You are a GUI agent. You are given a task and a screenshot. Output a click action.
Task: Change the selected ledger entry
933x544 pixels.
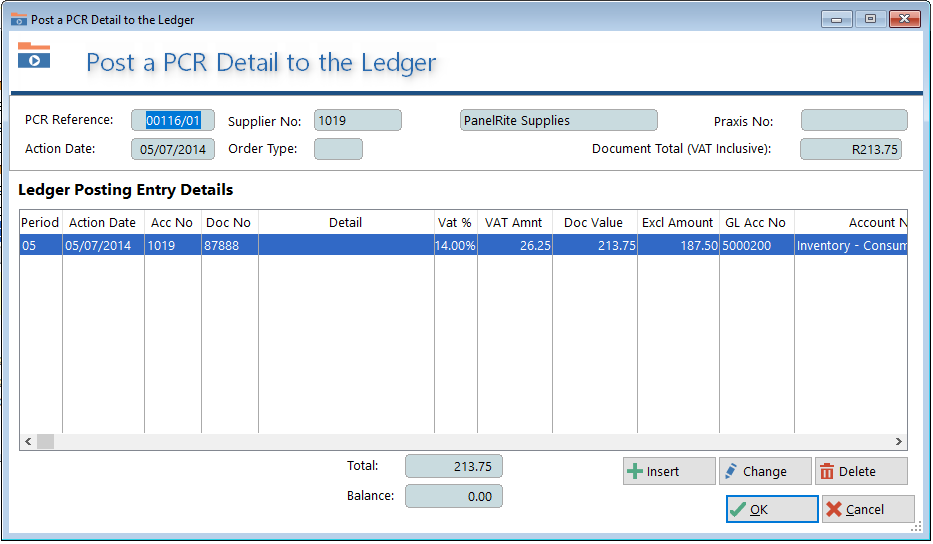[x=765, y=471]
